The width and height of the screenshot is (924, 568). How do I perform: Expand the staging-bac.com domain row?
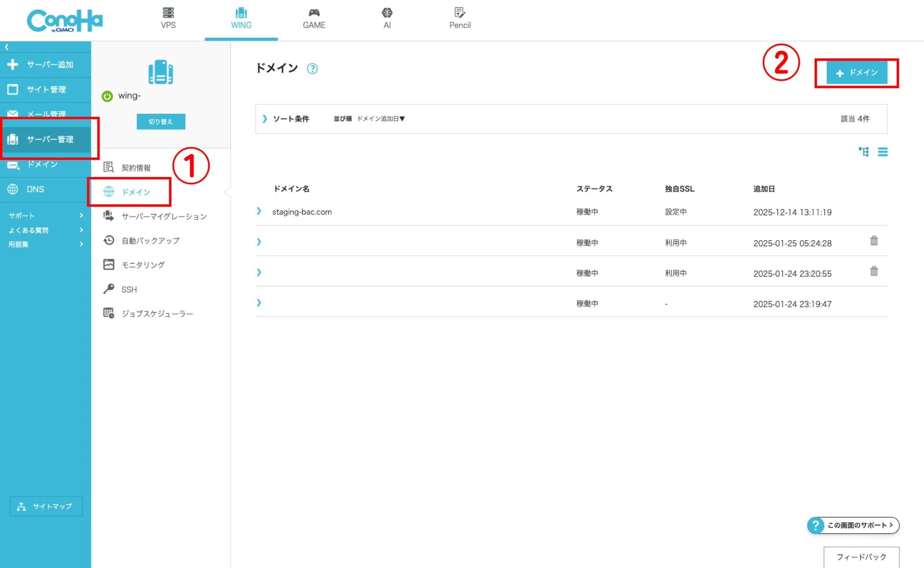click(259, 212)
